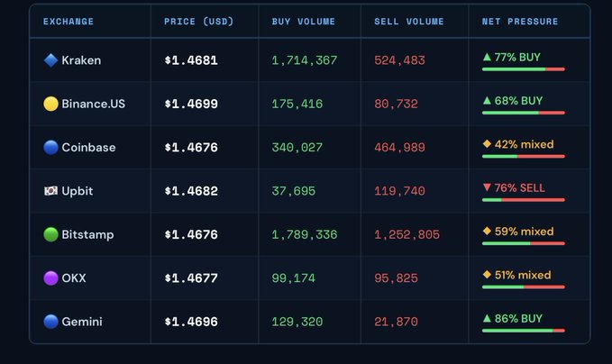Click the 77% BUY label
Viewport: 612px width, 364px height.
click(x=517, y=58)
